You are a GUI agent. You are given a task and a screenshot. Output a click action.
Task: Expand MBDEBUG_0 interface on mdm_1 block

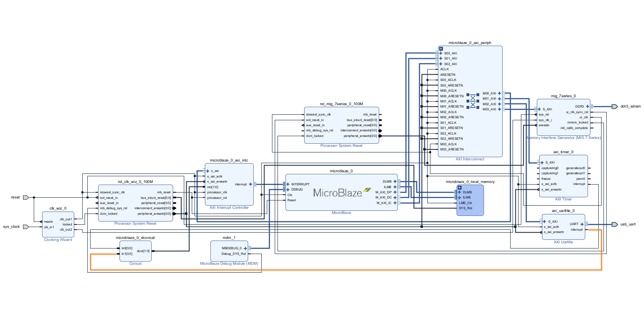245,248
